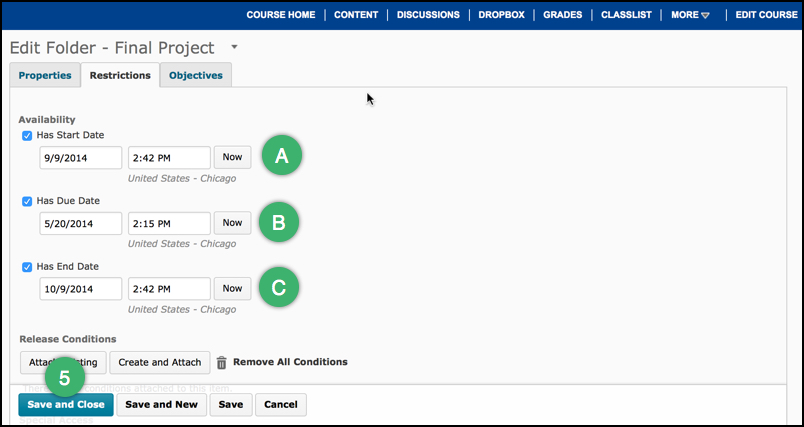Open CONTENT in the navbar
This screenshot has height=427, width=804.
356,15
